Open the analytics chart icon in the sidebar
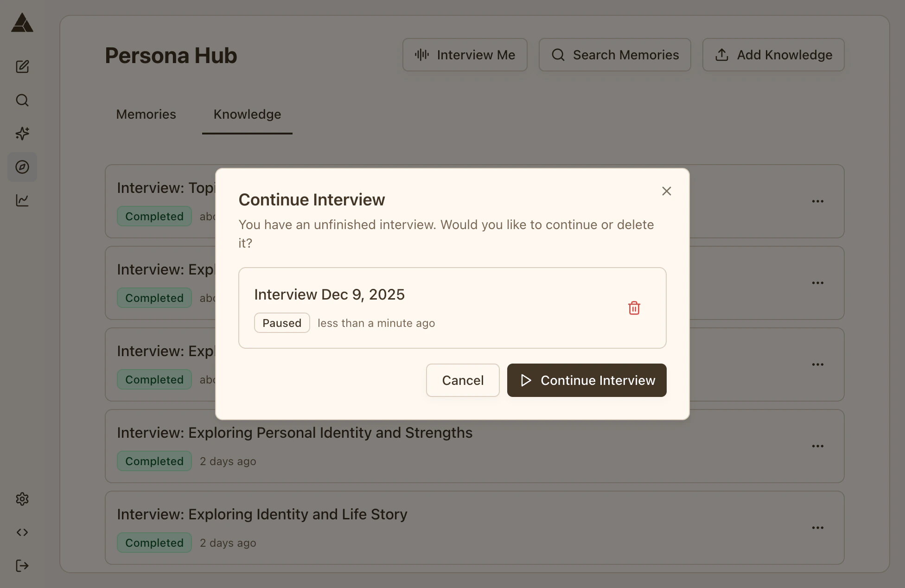Image resolution: width=905 pixels, height=588 pixels. [22, 200]
